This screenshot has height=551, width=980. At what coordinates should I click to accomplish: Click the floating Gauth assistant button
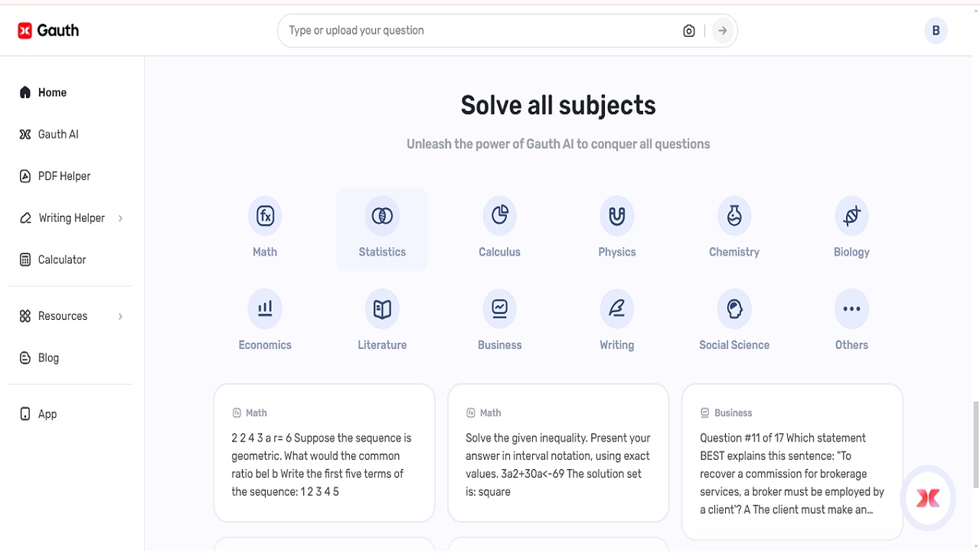click(x=928, y=498)
